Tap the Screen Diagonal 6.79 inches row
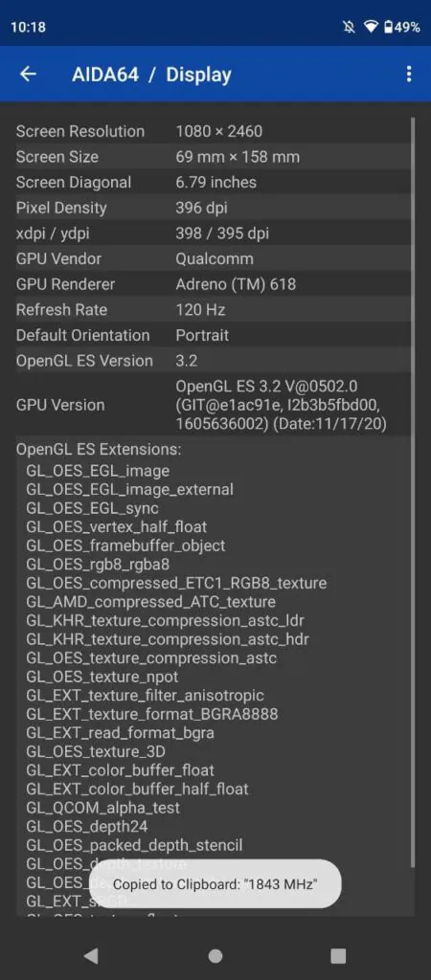431x980 pixels. [214, 183]
